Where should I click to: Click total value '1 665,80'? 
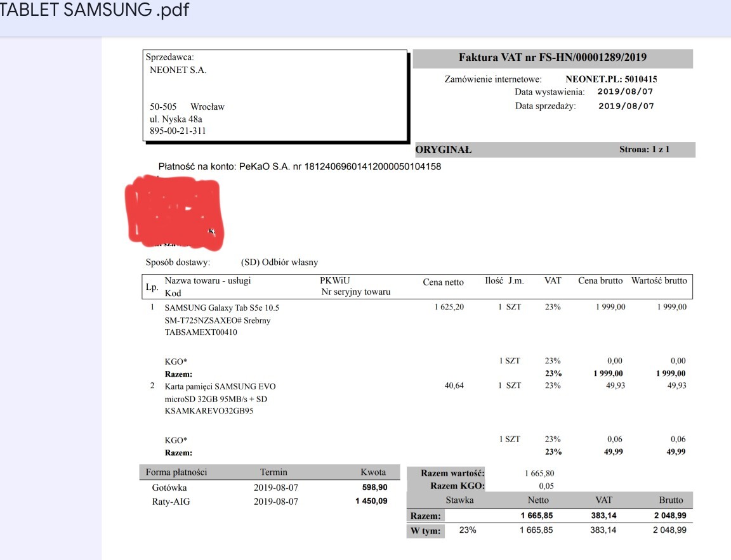[x=539, y=473]
